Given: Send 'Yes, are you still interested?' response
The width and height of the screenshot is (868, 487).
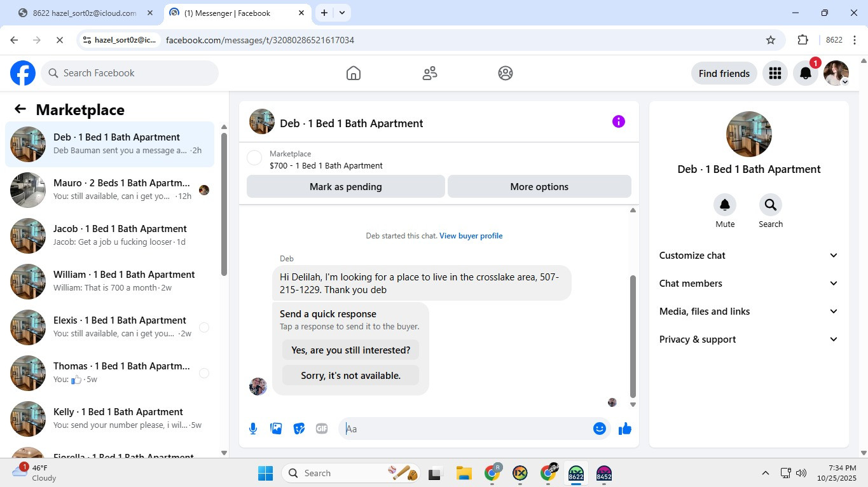Looking at the screenshot, I should coord(350,350).
